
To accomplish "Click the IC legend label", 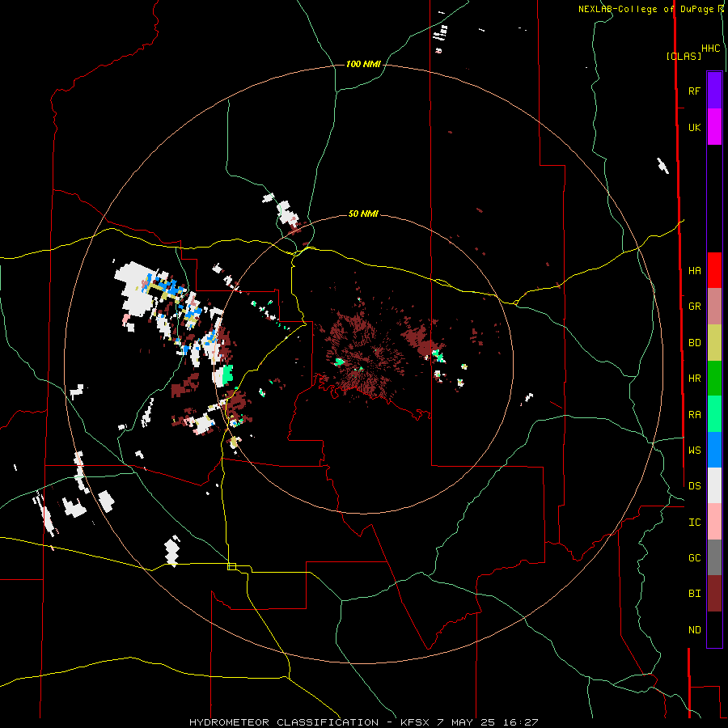I will (694, 522).
